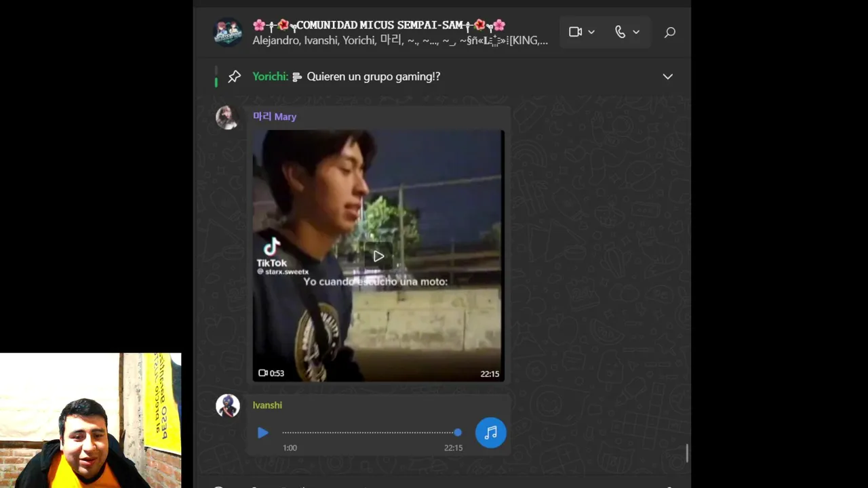Seek in Ivanshi's audio progress bar
868x488 pixels.
[372, 432]
